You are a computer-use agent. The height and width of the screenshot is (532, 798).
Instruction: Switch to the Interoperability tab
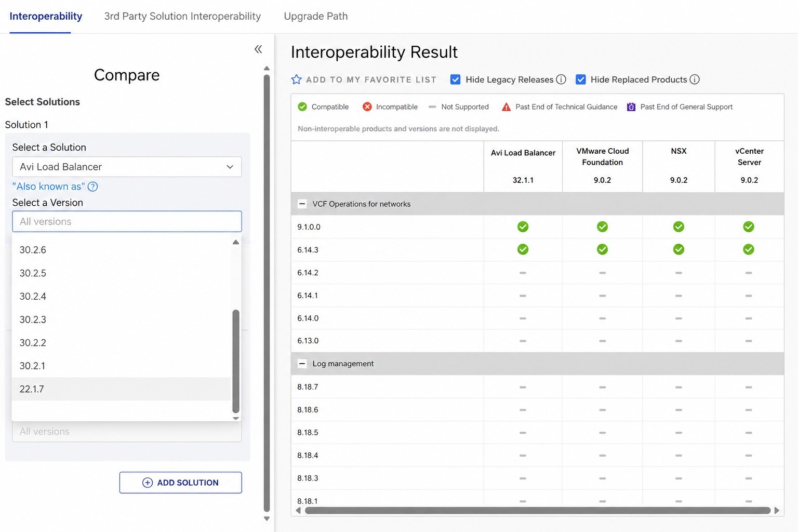(x=46, y=16)
